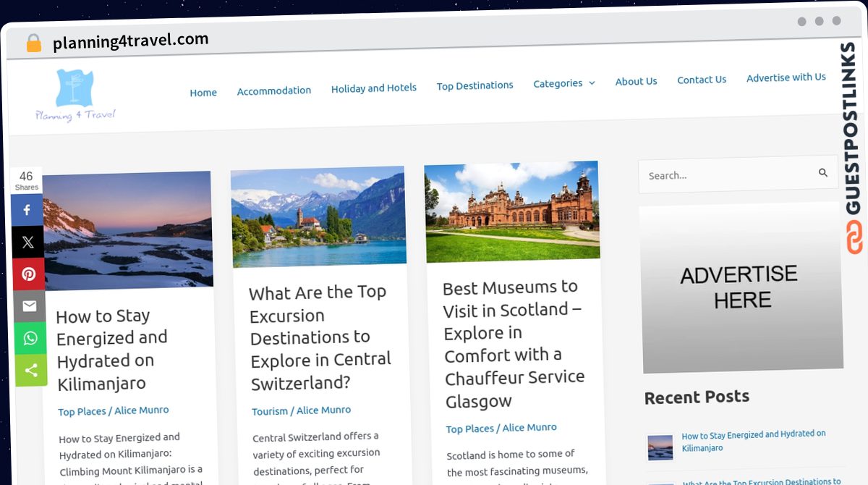The image size is (868, 485).
Task: Share via the WhatsApp icon
Action: 30,338
